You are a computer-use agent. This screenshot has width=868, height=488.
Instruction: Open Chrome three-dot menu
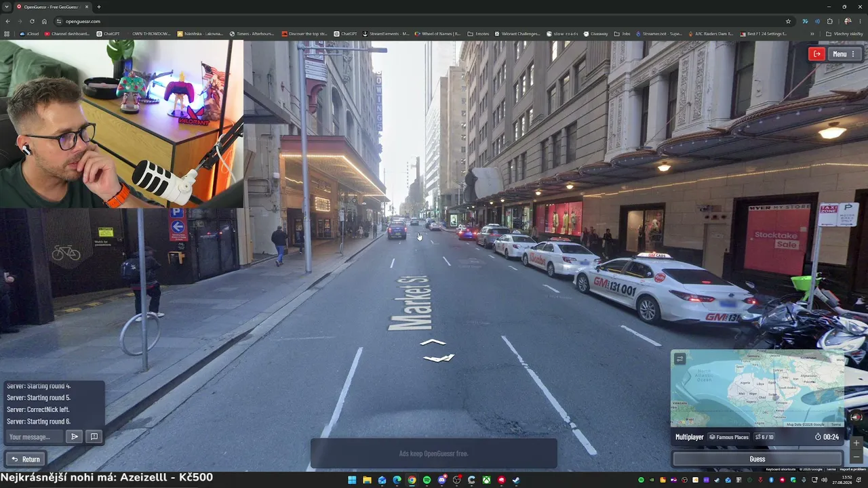[861, 21]
